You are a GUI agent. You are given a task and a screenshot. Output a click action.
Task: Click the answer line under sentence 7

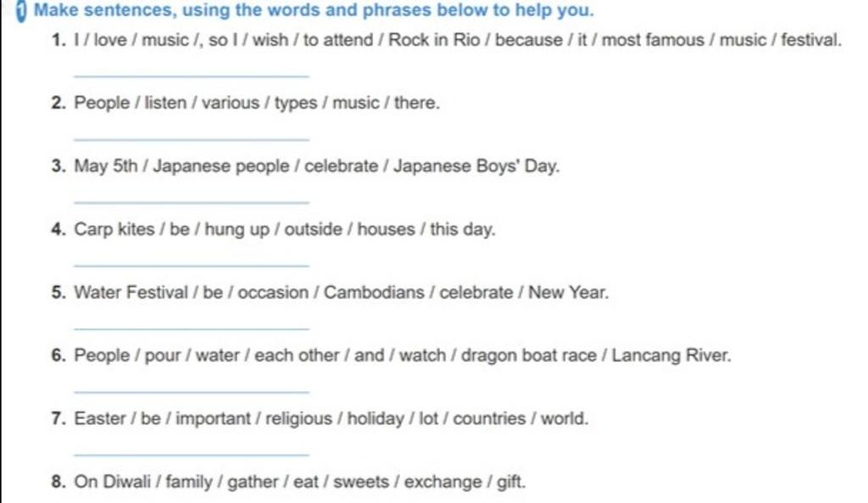[192, 455]
